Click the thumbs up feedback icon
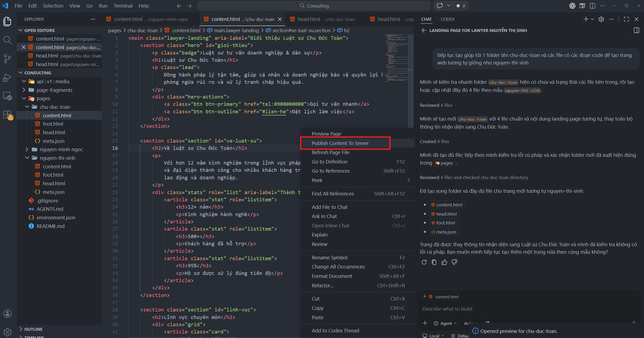Screen dimensions: 644x338 click(x=444, y=262)
